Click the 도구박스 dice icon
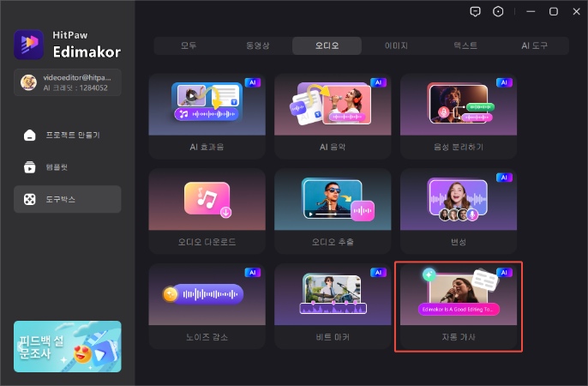Screen dimensions: 588x386 [29, 199]
